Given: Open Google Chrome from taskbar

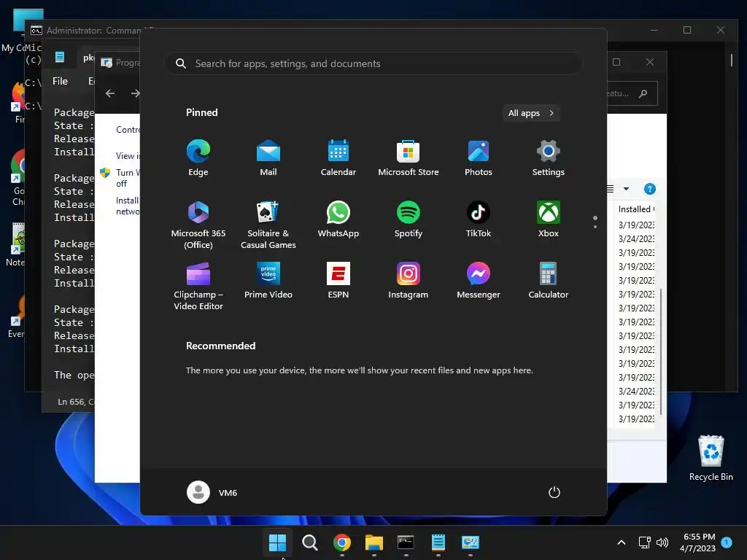Looking at the screenshot, I should (x=341, y=542).
